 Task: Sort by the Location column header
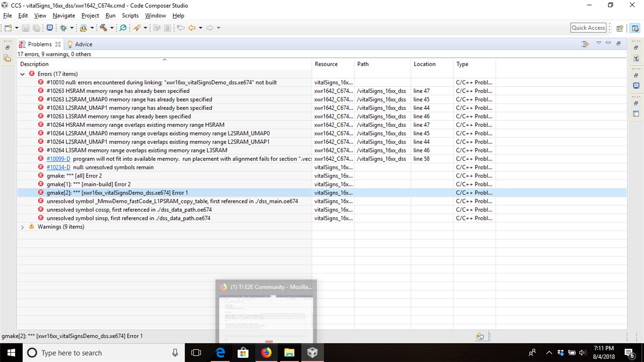coord(432,64)
